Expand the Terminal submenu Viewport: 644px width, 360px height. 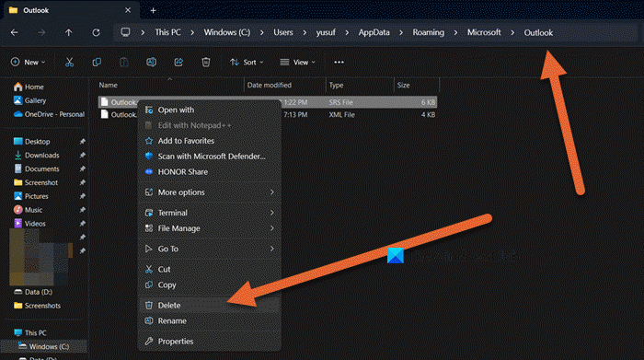click(x=210, y=213)
